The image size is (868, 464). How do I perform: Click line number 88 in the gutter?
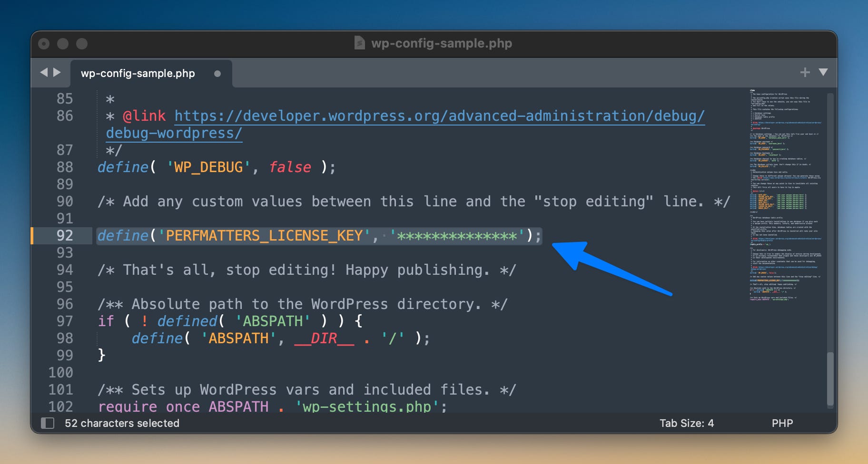tap(65, 167)
